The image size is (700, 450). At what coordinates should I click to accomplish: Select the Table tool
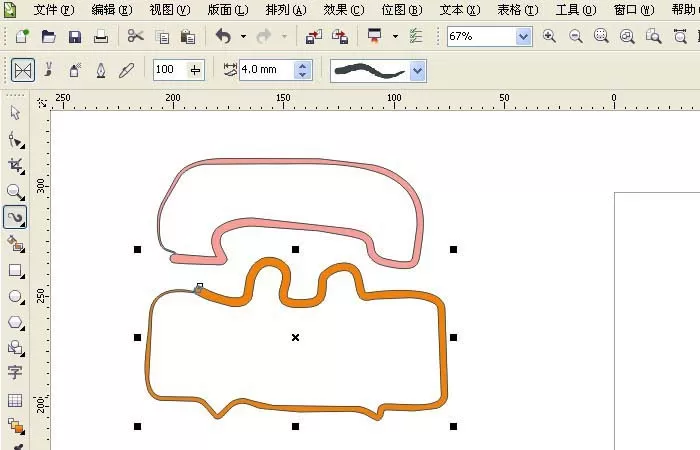[15, 400]
